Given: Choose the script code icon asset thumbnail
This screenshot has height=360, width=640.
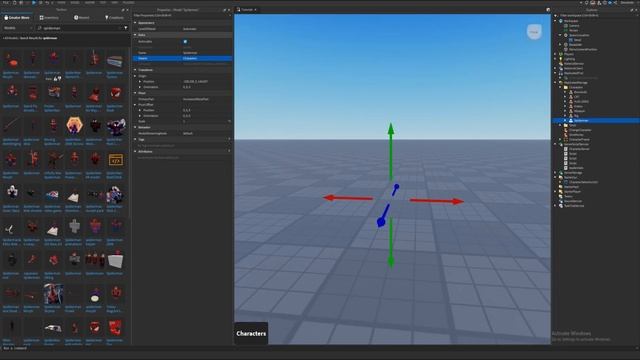Looking at the screenshot, I should click(116, 160).
